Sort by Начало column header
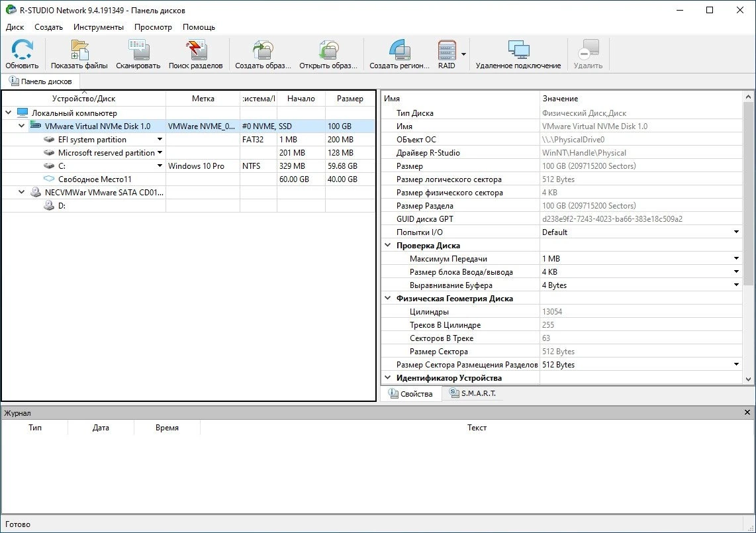Screen dimensions: 756x533 point(301,99)
